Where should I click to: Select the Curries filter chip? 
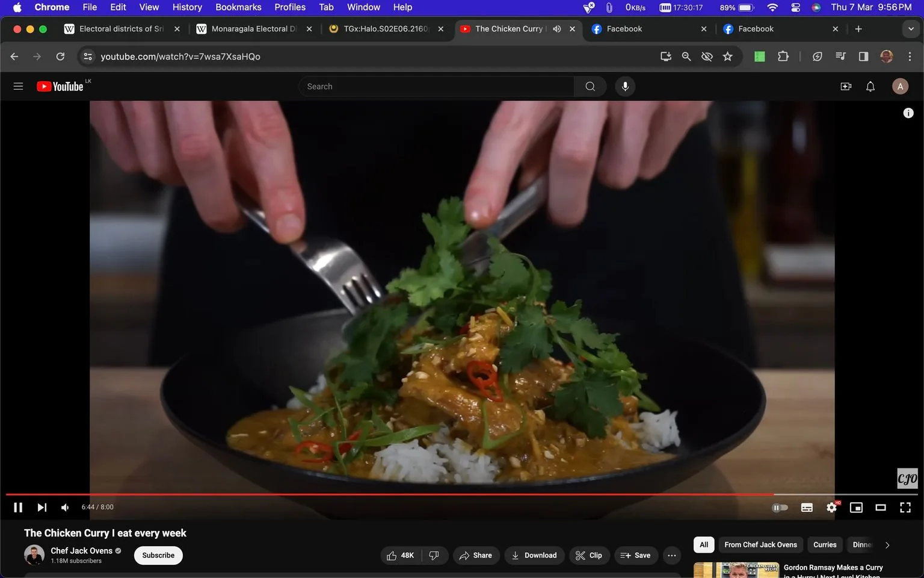[x=824, y=544]
